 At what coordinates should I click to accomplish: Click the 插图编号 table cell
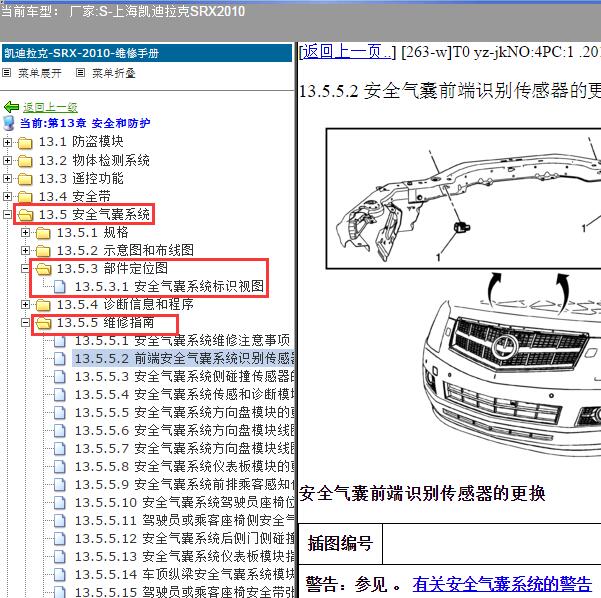pyautogui.click(x=340, y=543)
